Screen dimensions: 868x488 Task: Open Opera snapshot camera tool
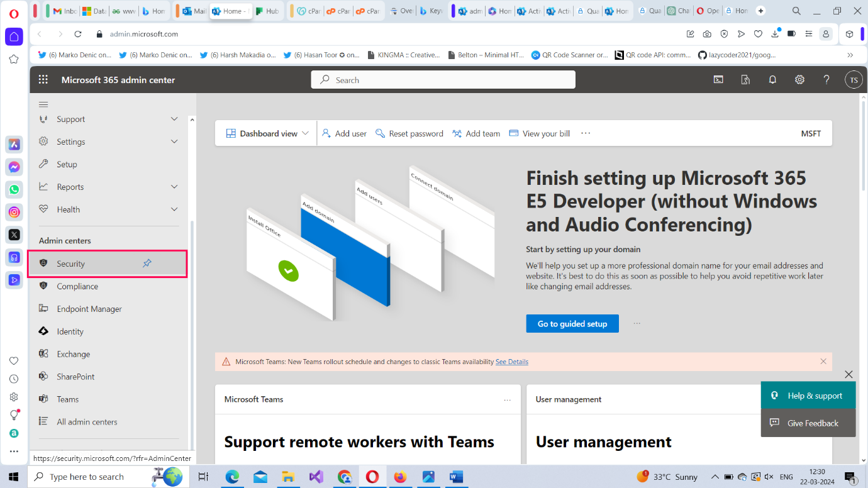click(708, 34)
